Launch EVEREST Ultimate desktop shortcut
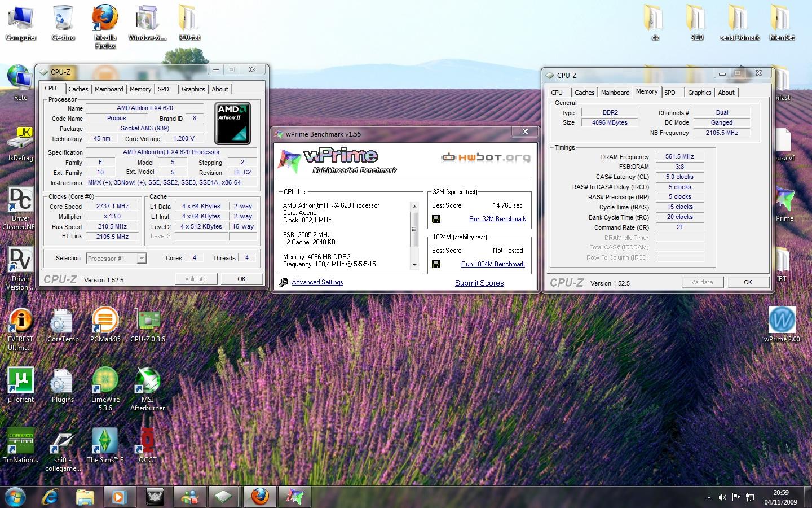The image size is (812, 508). [x=20, y=329]
